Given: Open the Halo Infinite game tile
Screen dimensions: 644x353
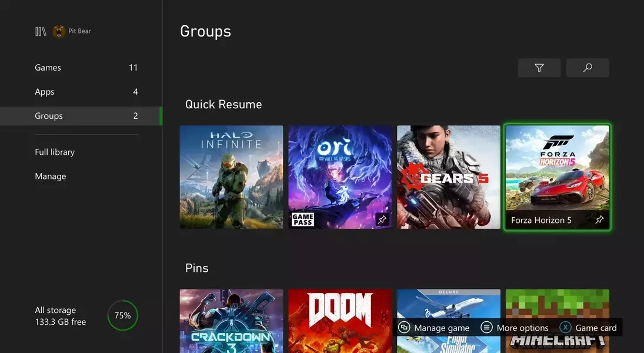Looking at the screenshot, I should coord(231,176).
